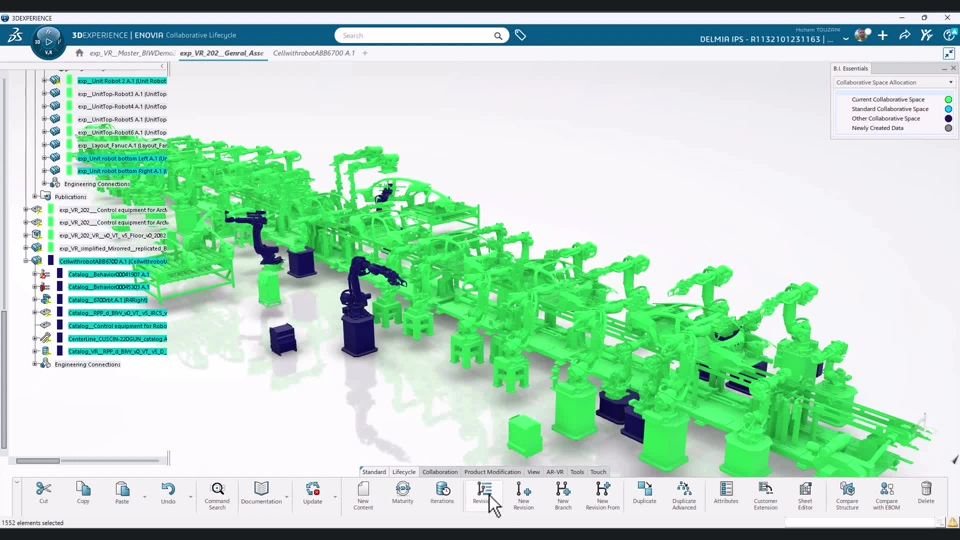960x540 pixels.
Task: Click the tag icon beside search
Action: pos(520,36)
